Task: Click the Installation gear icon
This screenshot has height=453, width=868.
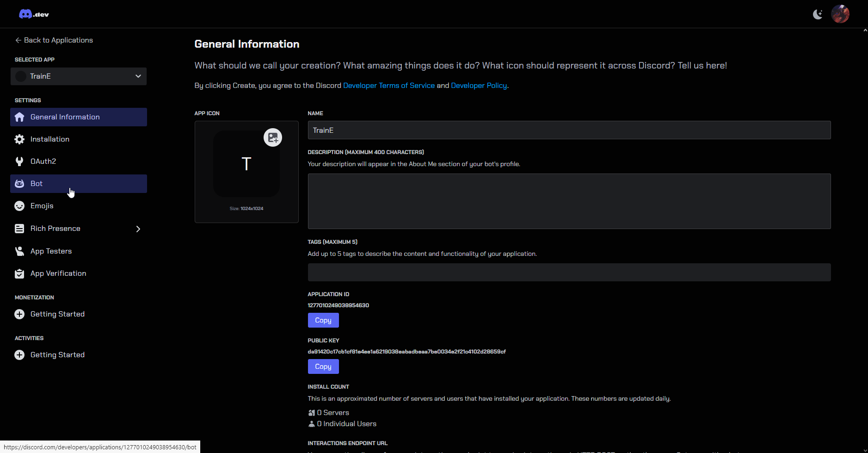Action: pos(19,139)
